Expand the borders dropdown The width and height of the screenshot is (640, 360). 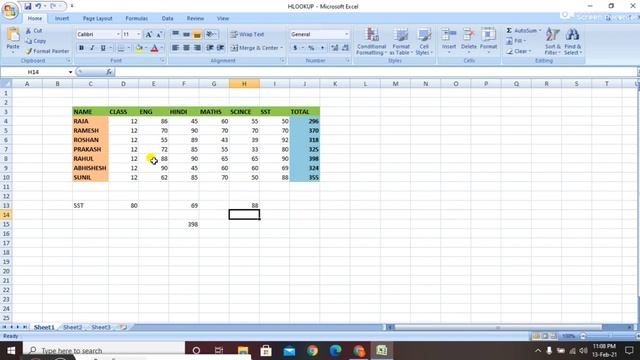[128, 48]
